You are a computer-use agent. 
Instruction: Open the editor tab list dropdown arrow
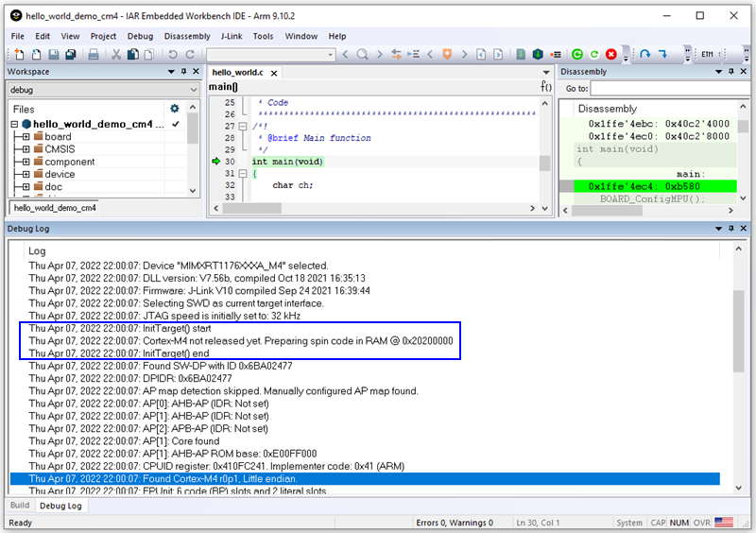pos(546,73)
